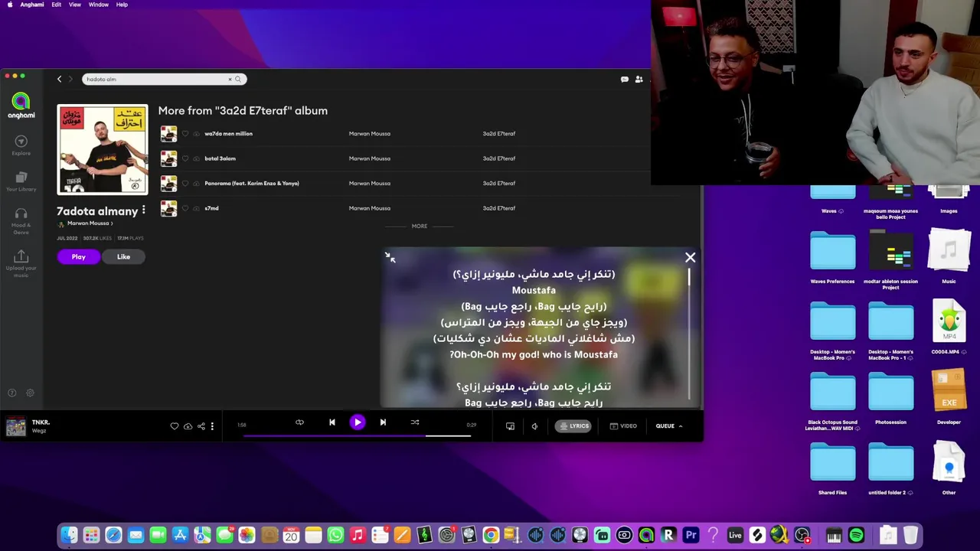Click the Like button for 7adota almany
The width and height of the screenshot is (980, 551).
[123, 257]
